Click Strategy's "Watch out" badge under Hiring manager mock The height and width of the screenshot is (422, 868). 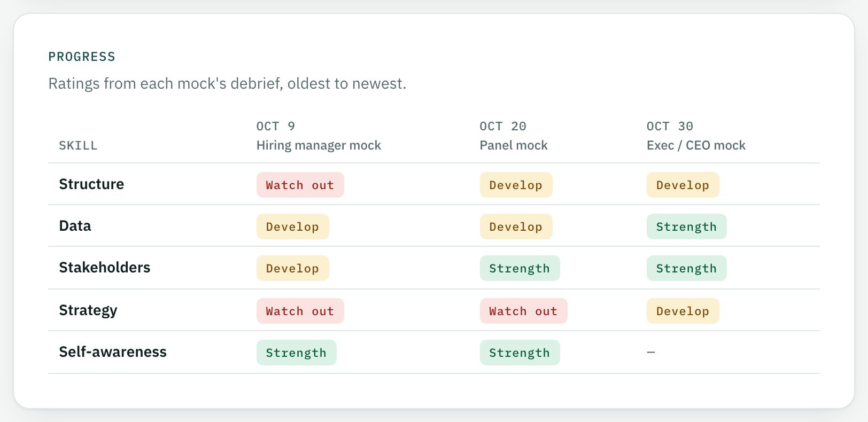(300, 311)
